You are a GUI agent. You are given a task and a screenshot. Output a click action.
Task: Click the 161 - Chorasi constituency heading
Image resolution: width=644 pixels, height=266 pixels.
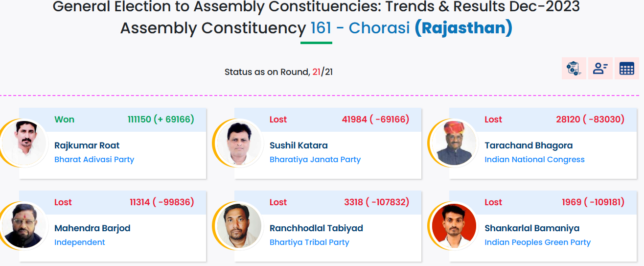(360, 28)
